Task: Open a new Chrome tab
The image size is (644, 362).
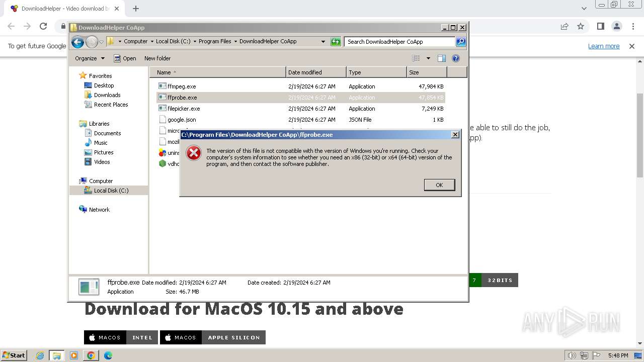Action: (136, 9)
